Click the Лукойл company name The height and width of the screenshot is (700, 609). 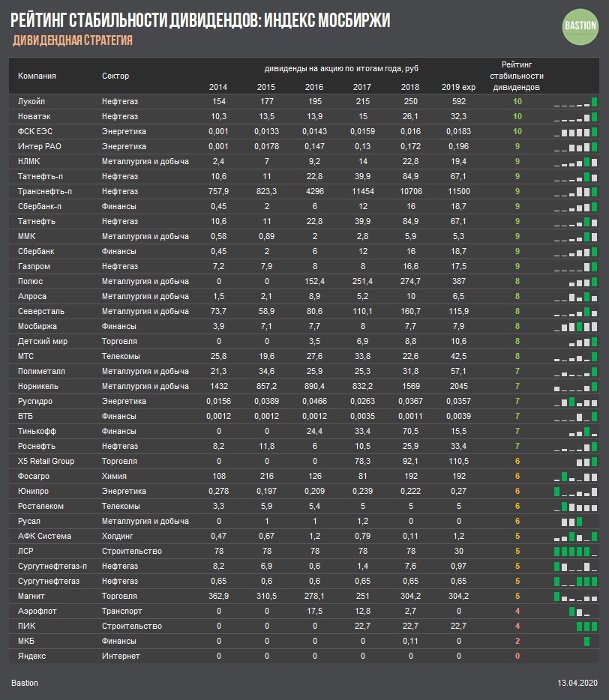click(x=31, y=101)
